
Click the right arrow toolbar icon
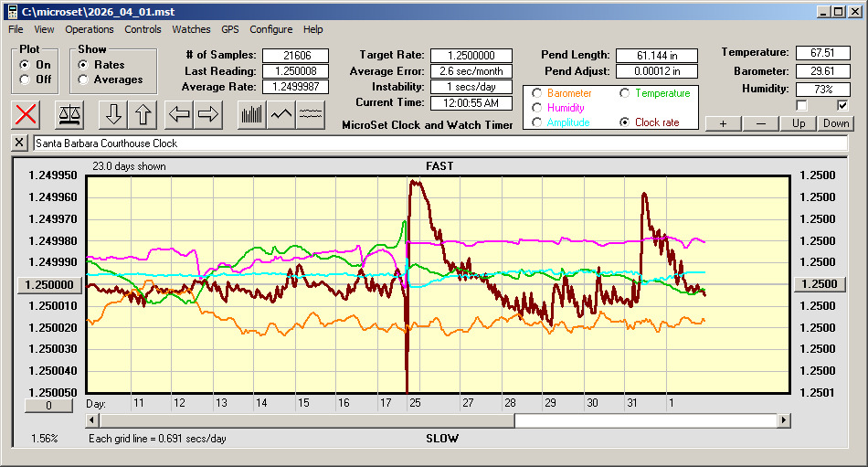click(x=208, y=114)
